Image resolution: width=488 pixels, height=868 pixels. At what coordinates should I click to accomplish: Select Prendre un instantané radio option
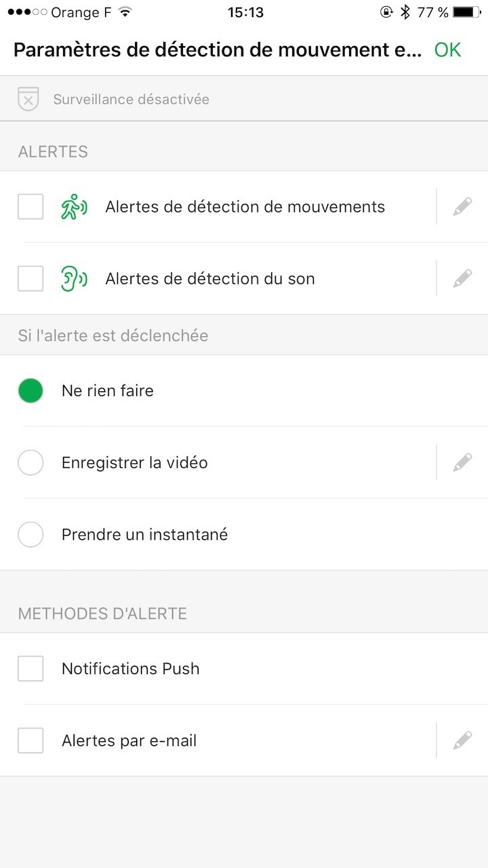[x=30, y=535]
